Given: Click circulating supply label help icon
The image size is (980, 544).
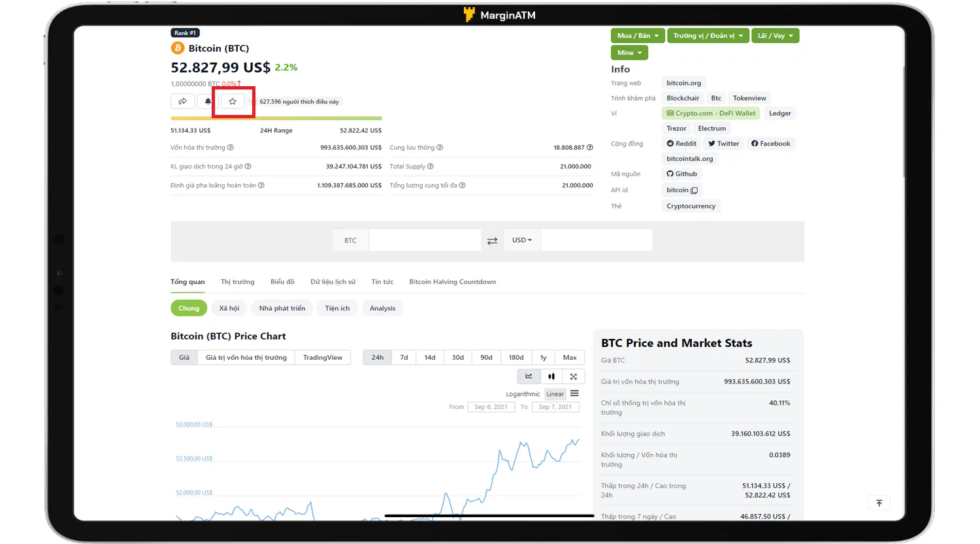Looking at the screenshot, I should tap(440, 148).
